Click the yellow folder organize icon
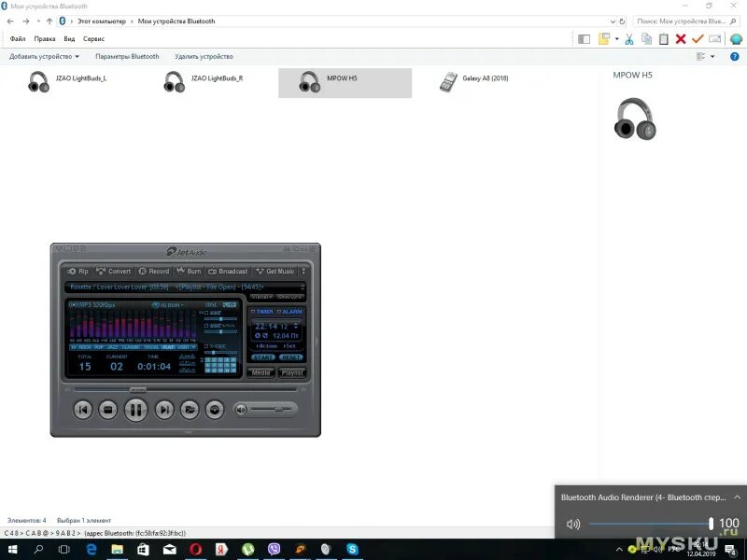Image resolution: width=747 pixels, height=560 pixels. (603, 39)
